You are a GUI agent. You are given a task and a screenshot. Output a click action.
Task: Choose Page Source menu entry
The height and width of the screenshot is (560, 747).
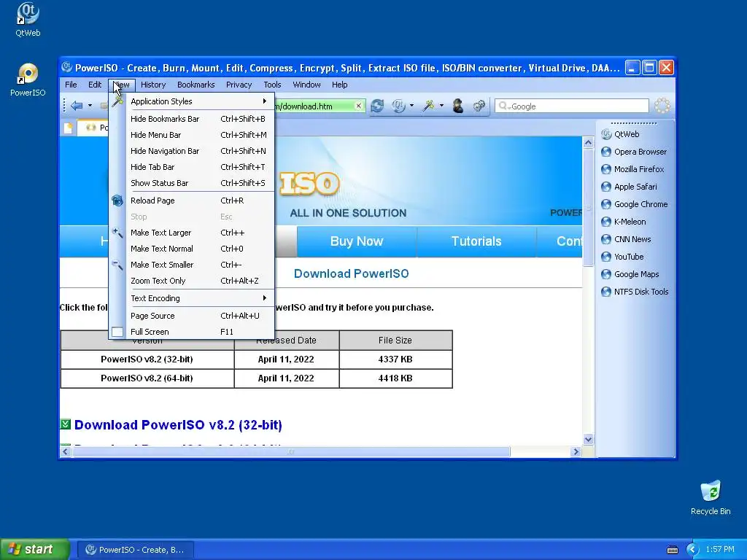tap(192, 316)
